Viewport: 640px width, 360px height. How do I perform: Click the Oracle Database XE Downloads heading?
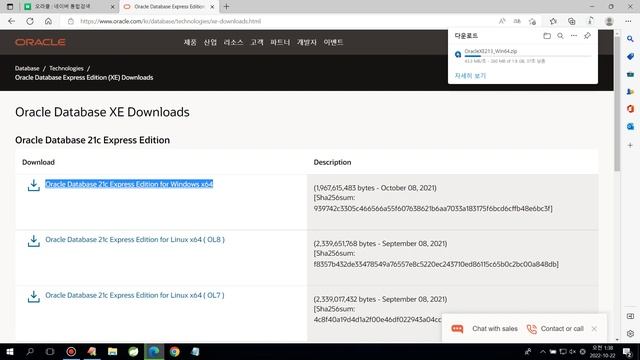(102, 112)
